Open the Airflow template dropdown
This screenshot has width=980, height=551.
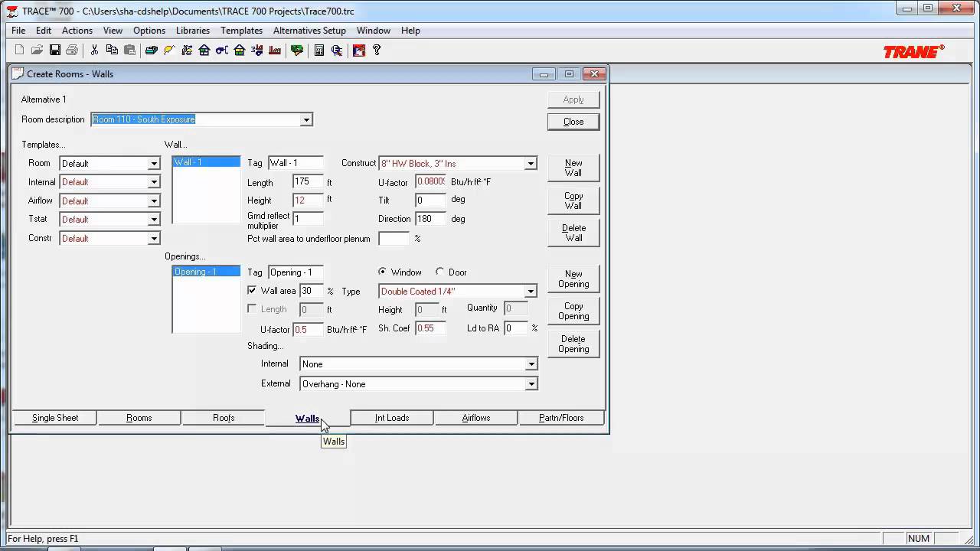154,201
